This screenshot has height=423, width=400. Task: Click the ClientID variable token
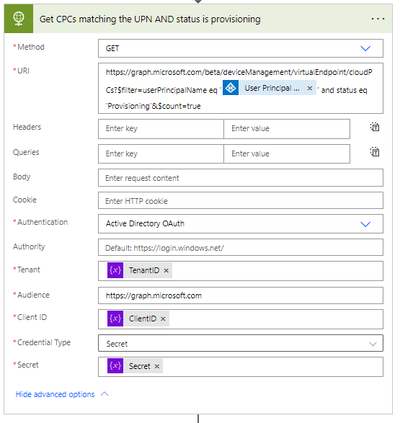[138, 319]
